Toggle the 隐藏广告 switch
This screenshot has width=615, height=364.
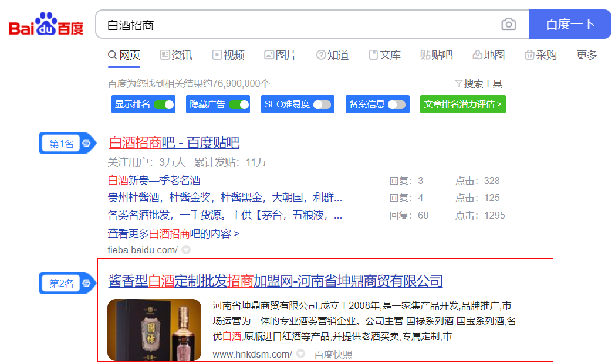pyautogui.click(x=239, y=104)
